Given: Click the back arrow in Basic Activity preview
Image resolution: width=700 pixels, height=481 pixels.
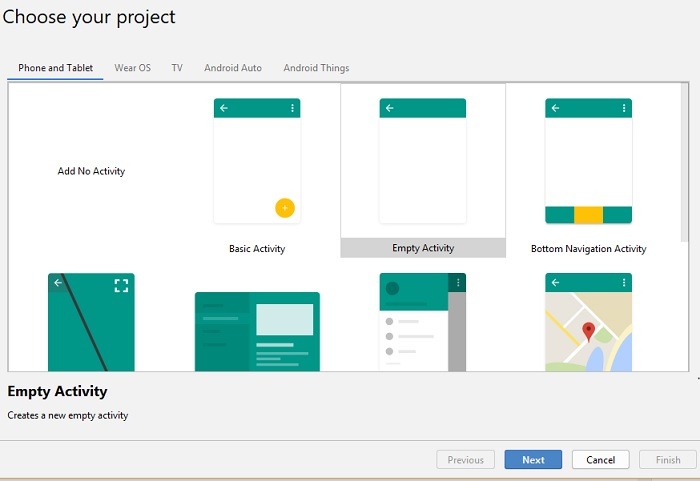Looking at the screenshot, I should (x=224, y=108).
